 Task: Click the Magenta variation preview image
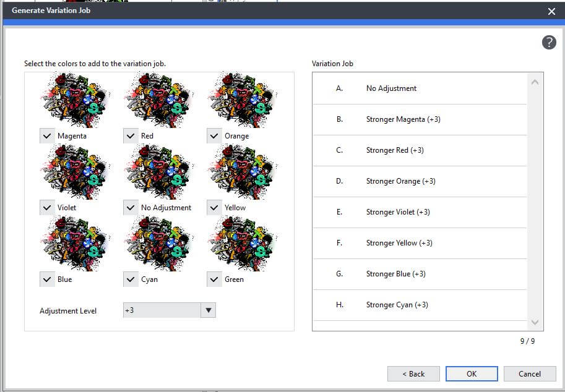[x=75, y=100]
